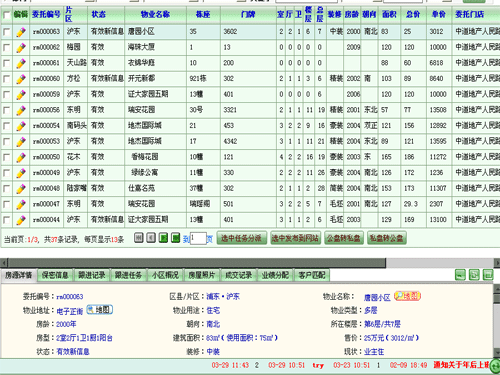This screenshot has width=500, height=375.
Task: Click the green refresh icon in the status bar
Action: 495,365
